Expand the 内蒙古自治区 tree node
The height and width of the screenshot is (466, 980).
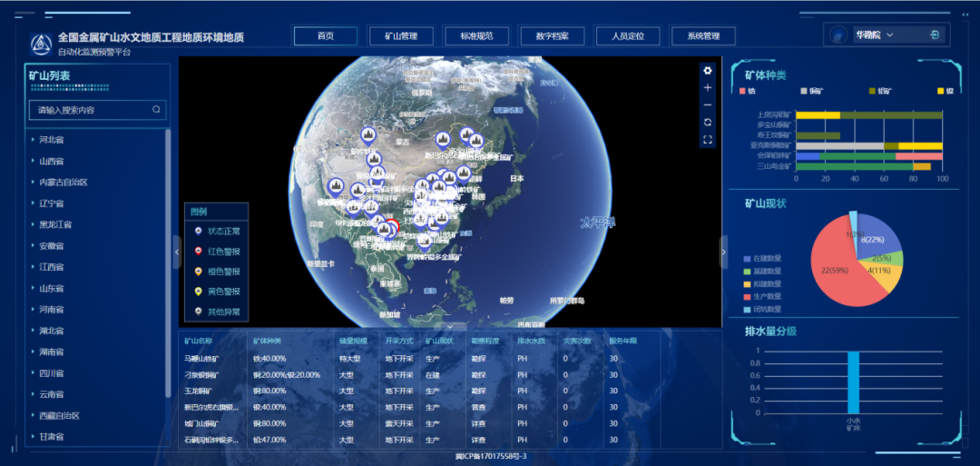pyautogui.click(x=33, y=182)
